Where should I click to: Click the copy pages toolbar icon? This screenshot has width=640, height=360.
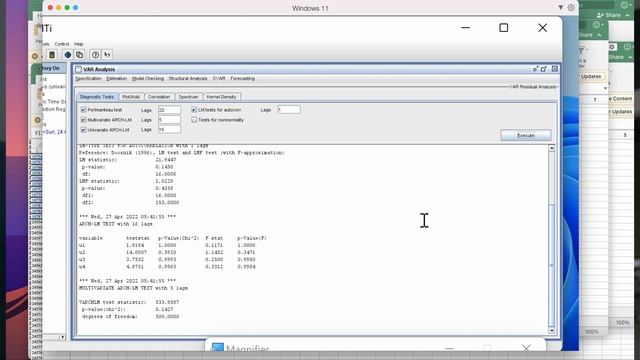80,55
